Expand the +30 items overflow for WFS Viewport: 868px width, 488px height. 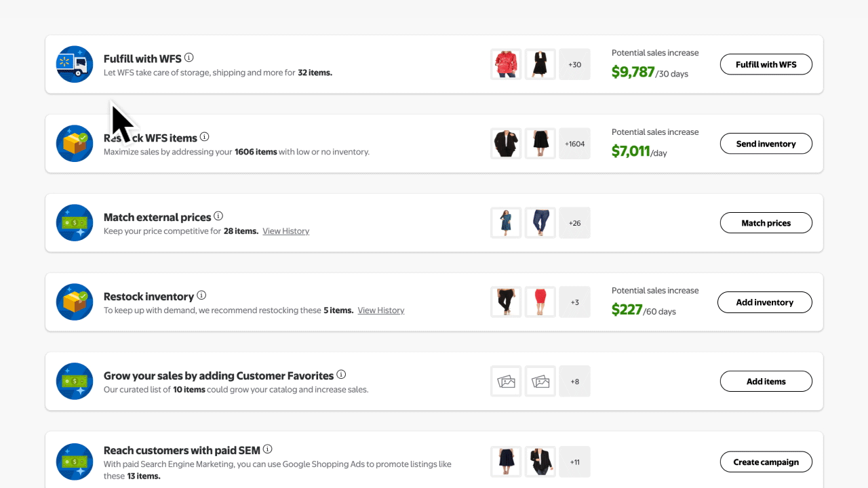pos(574,64)
